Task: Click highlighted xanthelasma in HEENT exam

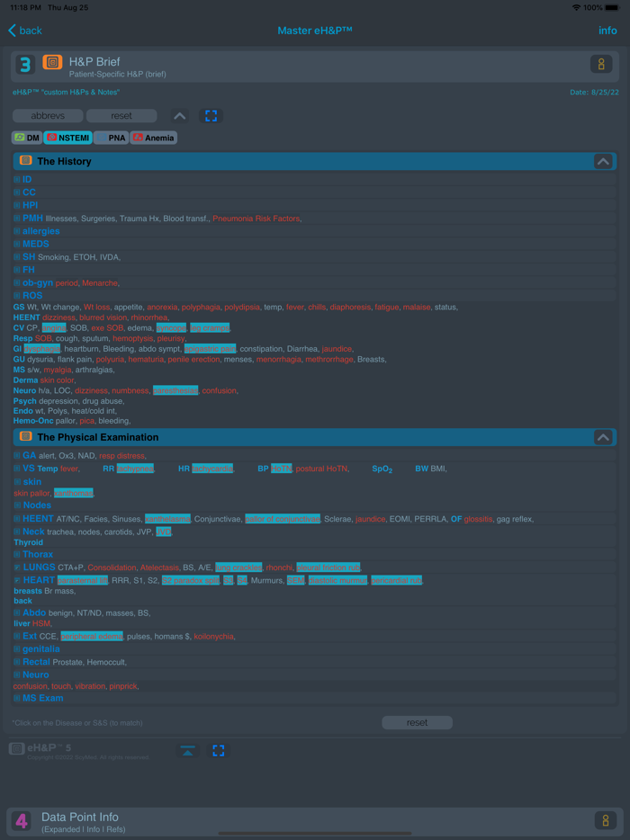Action: point(167,519)
